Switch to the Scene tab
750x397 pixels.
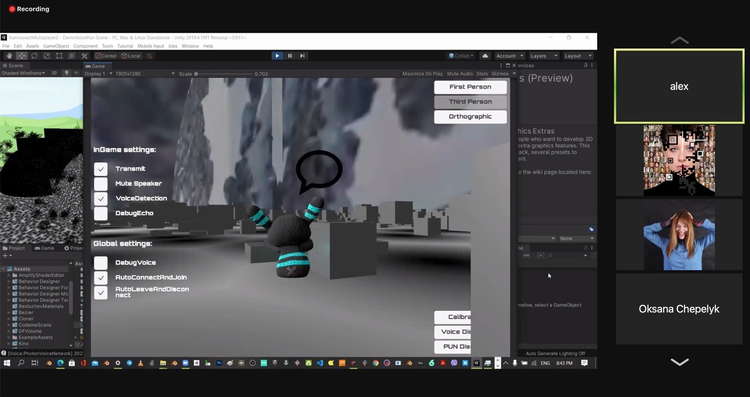[x=15, y=66]
